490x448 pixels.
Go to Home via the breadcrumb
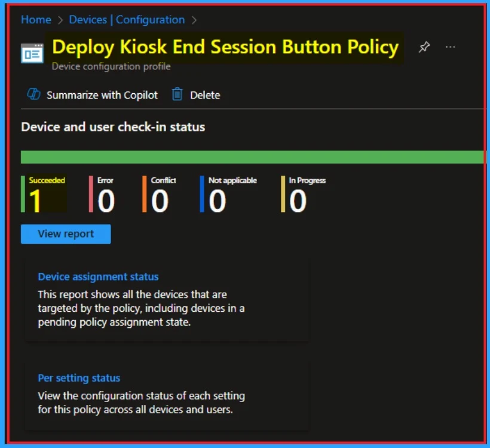[36, 20]
